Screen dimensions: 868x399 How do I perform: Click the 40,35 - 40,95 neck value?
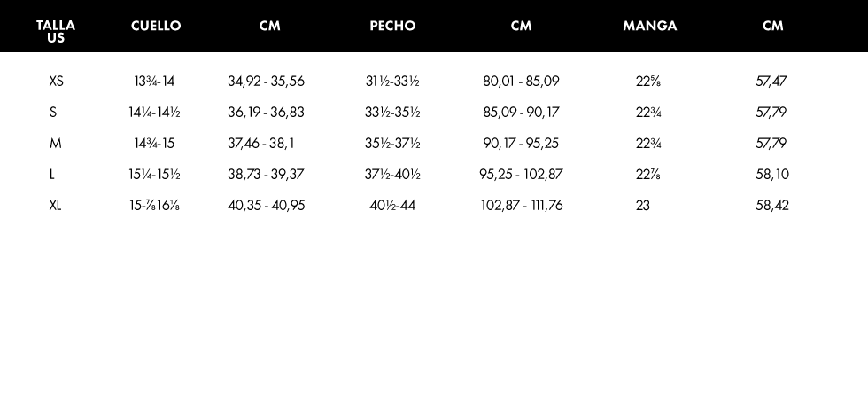click(266, 206)
